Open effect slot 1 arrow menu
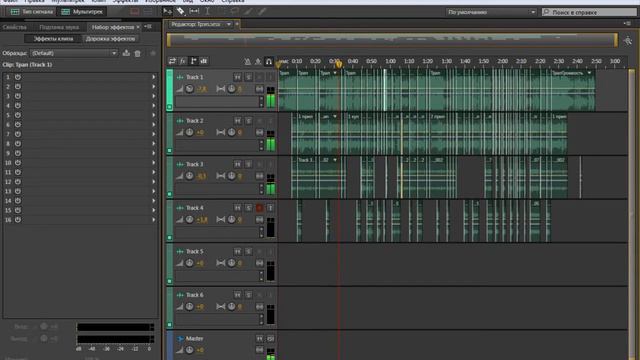The width and height of the screenshot is (640, 360). 154,77
